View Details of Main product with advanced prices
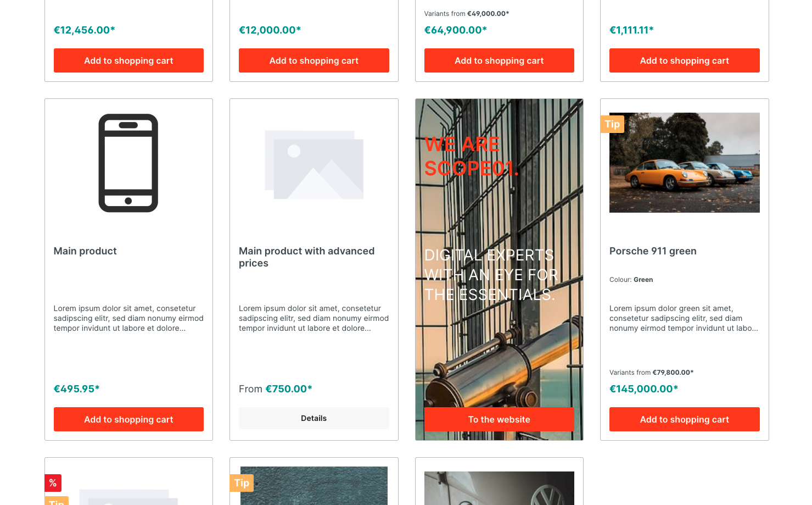This screenshot has height=505, width=812. click(x=314, y=418)
